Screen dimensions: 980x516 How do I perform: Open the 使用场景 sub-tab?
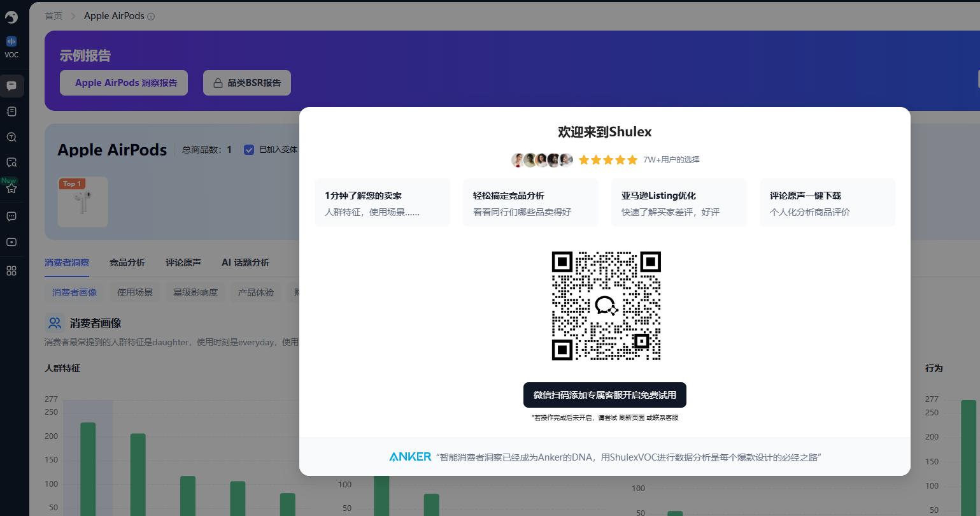pos(134,292)
